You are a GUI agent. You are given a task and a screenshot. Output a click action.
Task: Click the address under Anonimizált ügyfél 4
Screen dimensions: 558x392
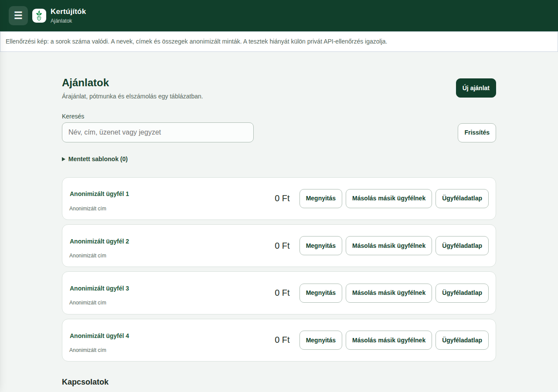[88, 350]
